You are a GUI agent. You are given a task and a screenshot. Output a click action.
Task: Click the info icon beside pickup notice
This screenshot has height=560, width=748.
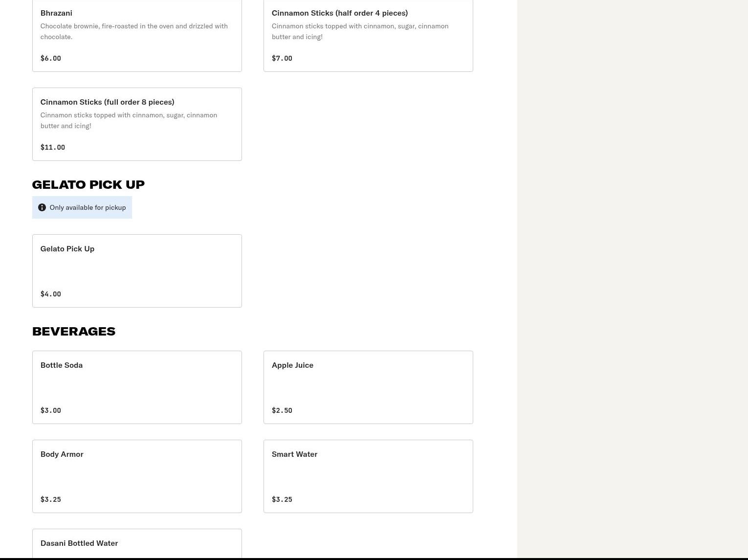[42, 207]
